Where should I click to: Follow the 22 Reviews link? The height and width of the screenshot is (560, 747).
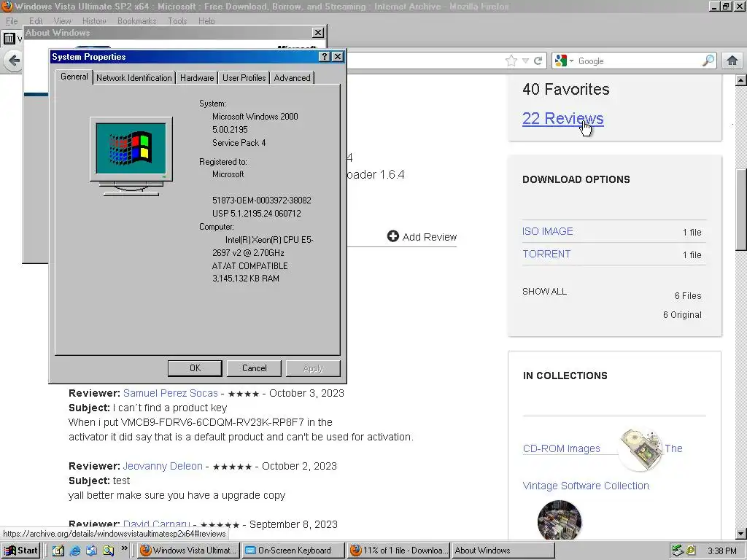562,118
